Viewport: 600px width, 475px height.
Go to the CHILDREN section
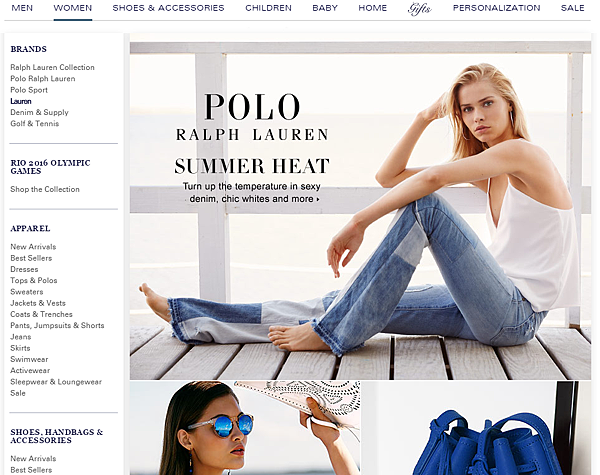pos(268,8)
